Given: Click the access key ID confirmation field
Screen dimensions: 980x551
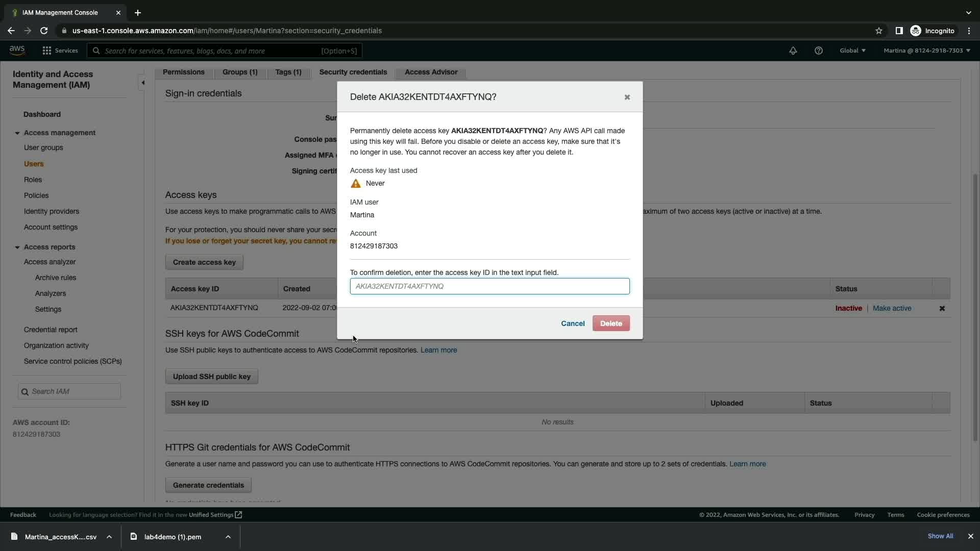Looking at the screenshot, I should [x=489, y=286].
